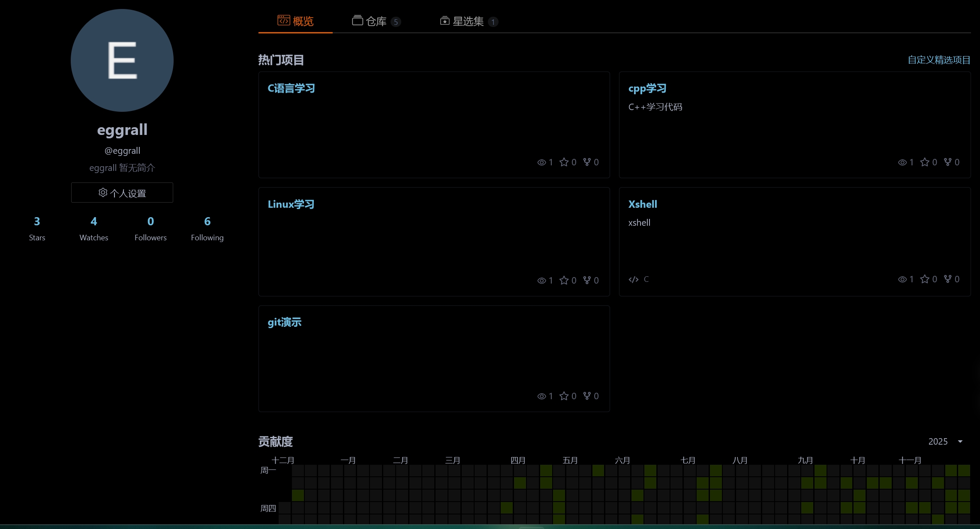This screenshot has height=529, width=980.
Task: Click the gear icon in 个人设置 button
Action: [x=103, y=193]
